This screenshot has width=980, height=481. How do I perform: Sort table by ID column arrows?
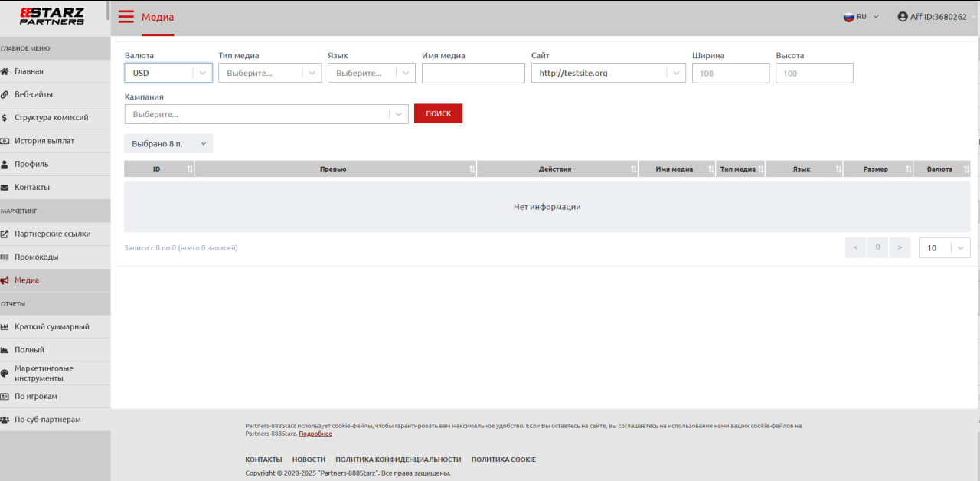189,169
